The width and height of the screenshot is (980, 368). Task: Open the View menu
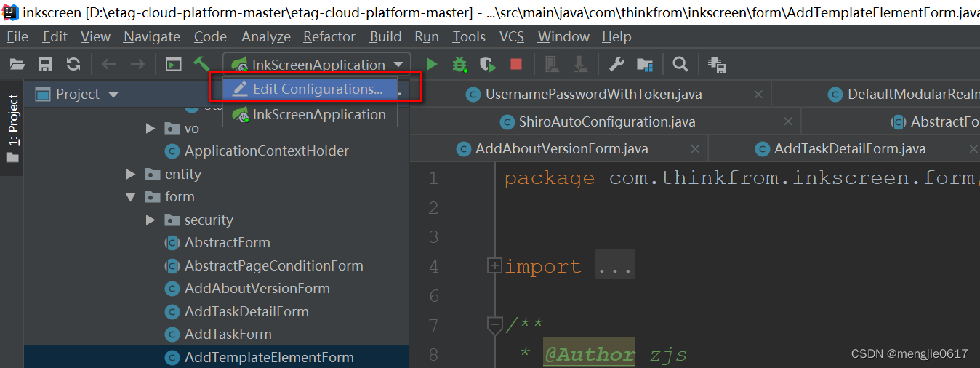pos(96,36)
